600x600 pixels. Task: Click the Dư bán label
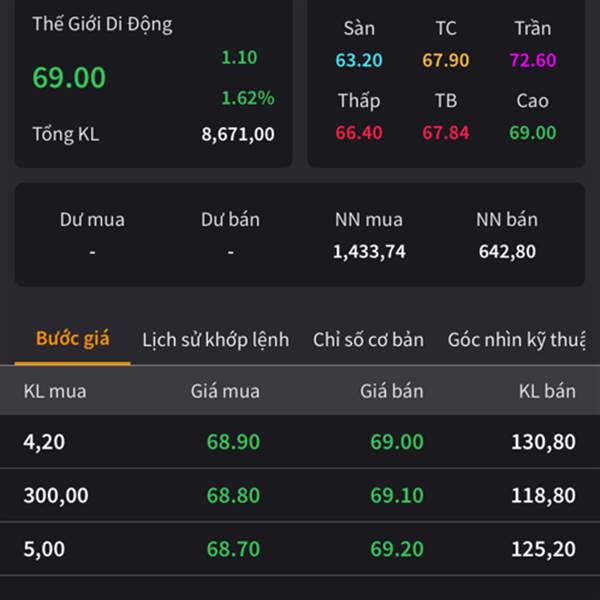tap(230, 220)
